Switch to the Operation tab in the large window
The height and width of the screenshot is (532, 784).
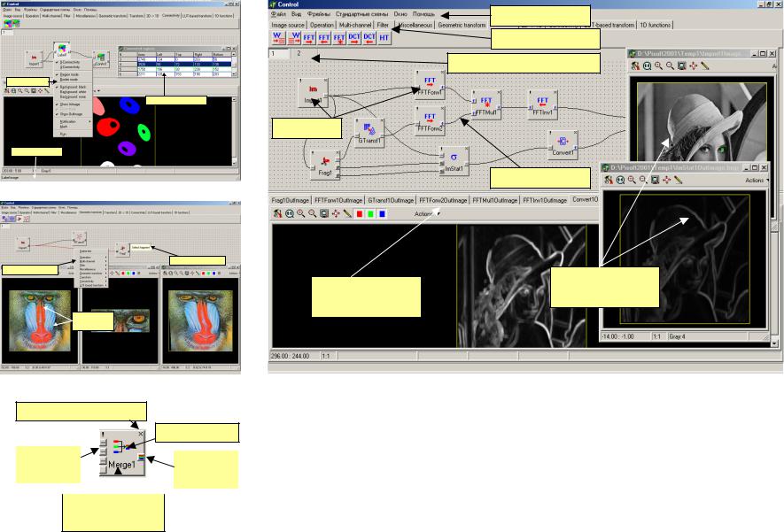click(322, 25)
